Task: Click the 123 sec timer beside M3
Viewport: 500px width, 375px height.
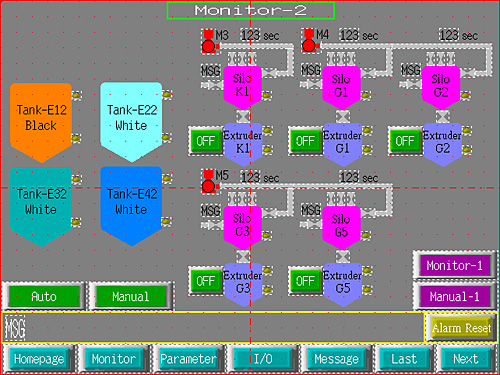Action: [x=260, y=35]
